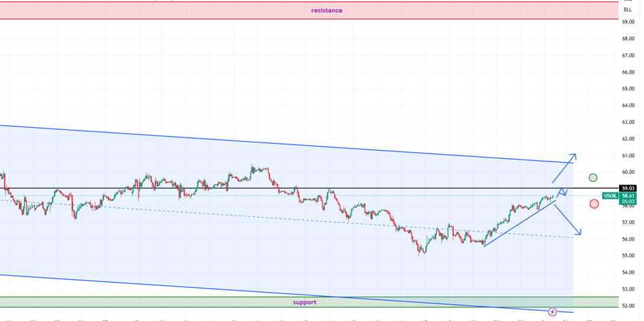Click the candle at the 55 low

pyautogui.click(x=420, y=252)
